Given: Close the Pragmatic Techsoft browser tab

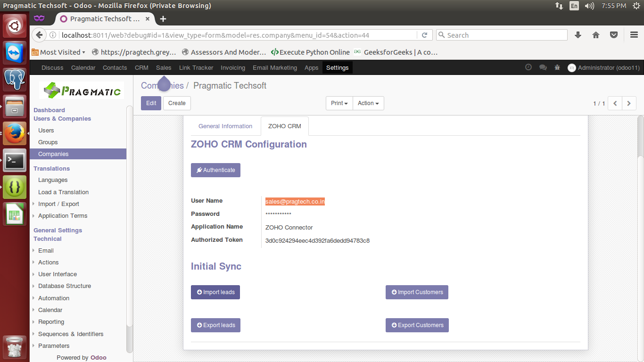Looking at the screenshot, I should tap(148, 19).
